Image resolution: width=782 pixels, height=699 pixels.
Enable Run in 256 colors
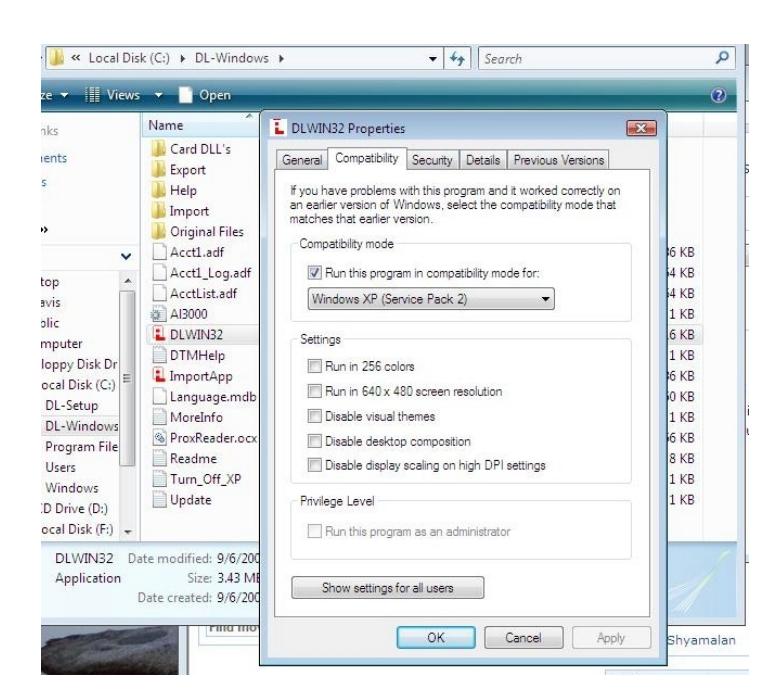pos(314,366)
